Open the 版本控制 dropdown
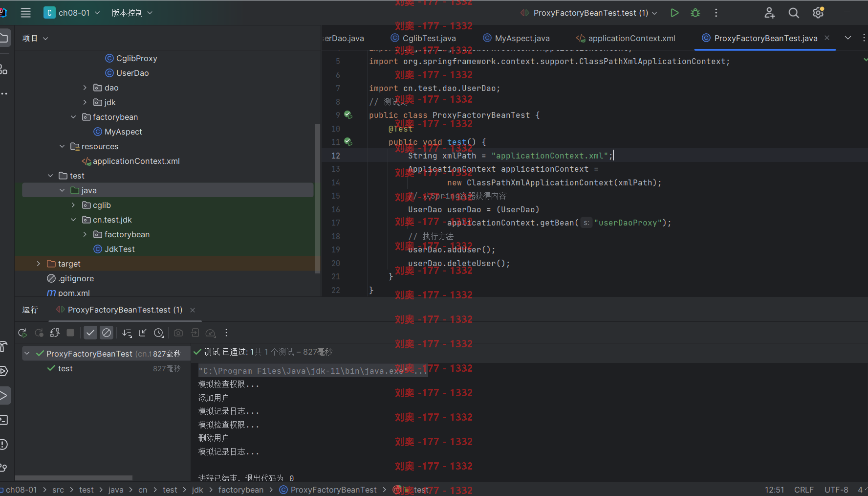Image resolution: width=868 pixels, height=496 pixels. [132, 13]
